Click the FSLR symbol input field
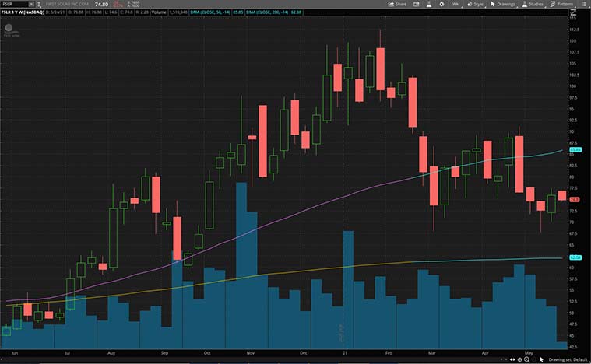The width and height of the screenshot is (591, 364). click(14, 4)
